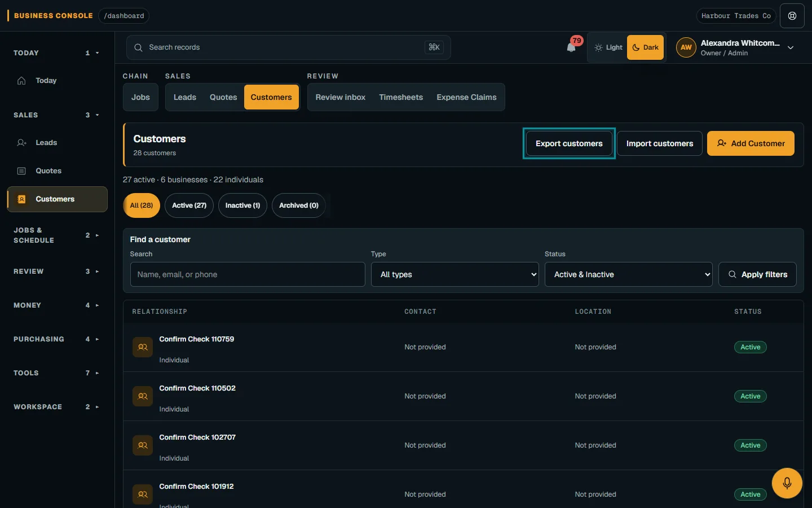
Task: Expand the Tools sidebar section
Action: tap(56, 373)
